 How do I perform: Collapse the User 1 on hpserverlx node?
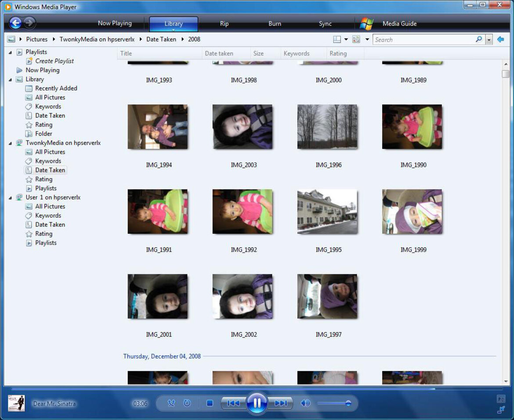10,198
